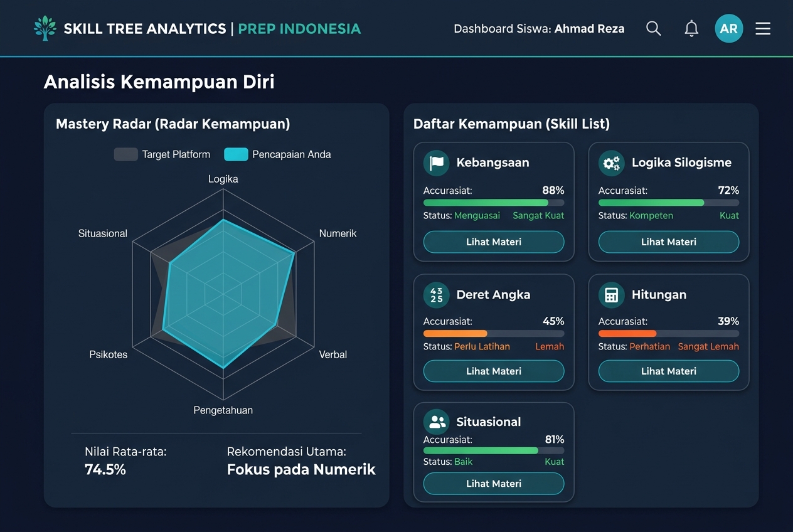Click the Hitungan card title
Image resolution: width=793 pixels, height=532 pixels.
[x=659, y=295]
